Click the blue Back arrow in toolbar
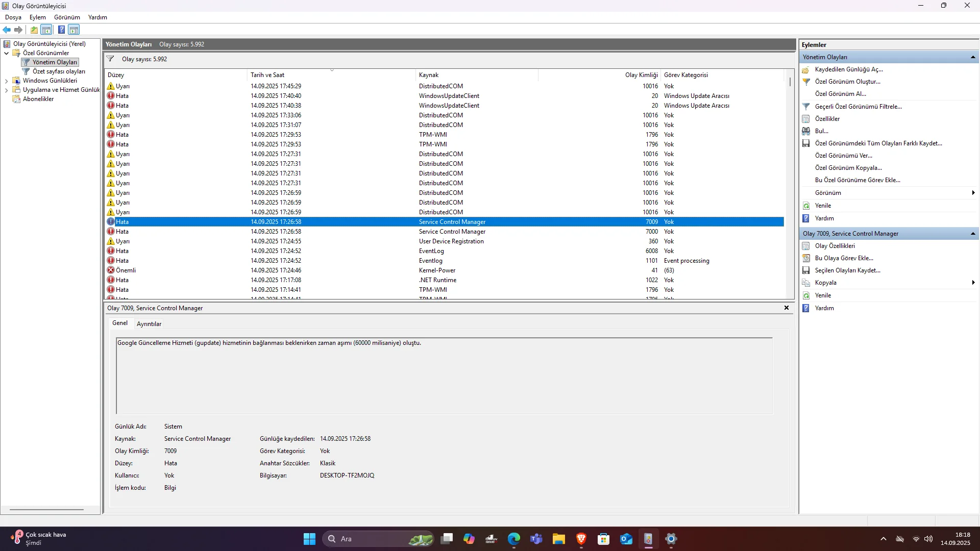980x551 pixels. point(7,30)
